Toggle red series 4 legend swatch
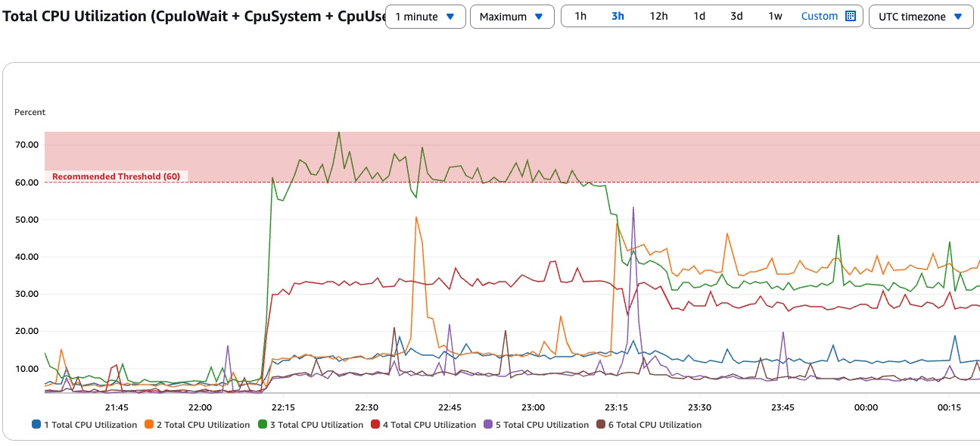The image size is (980, 446). (375, 425)
